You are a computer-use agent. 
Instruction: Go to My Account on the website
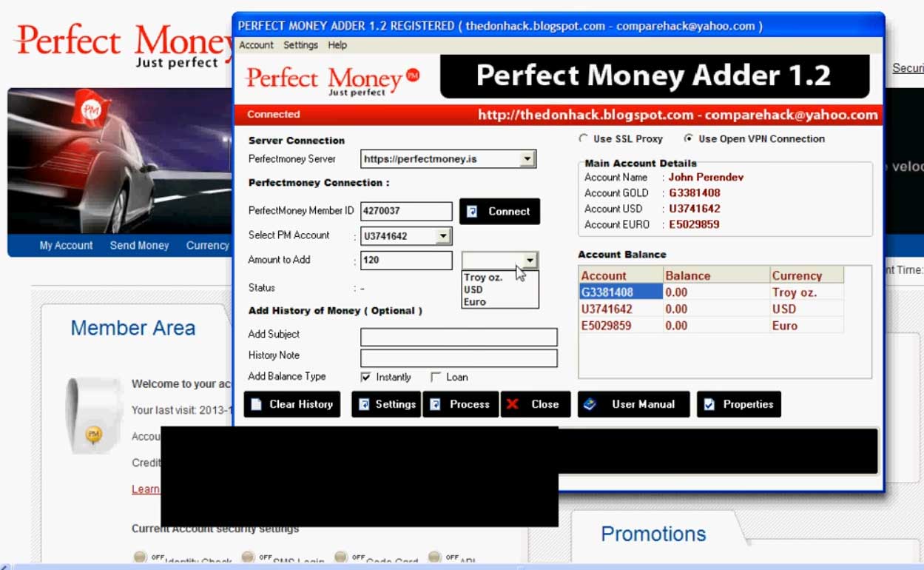(x=66, y=246)
